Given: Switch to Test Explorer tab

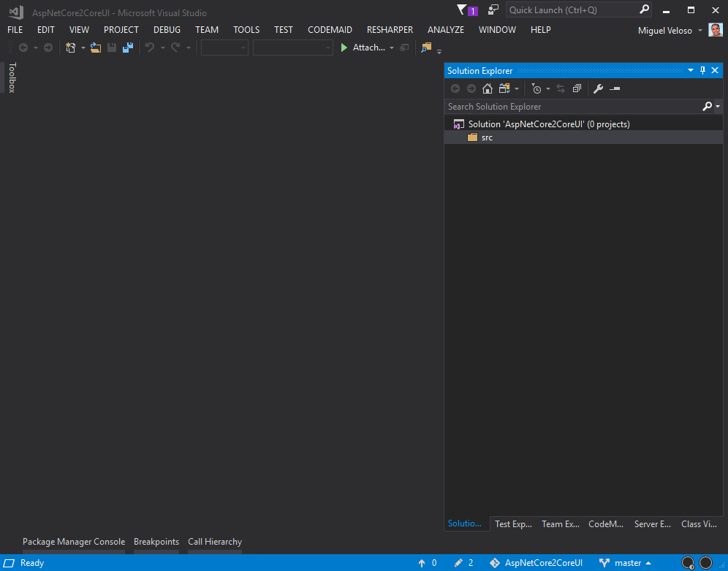Looking at the screenshot, I should point(513,524).
